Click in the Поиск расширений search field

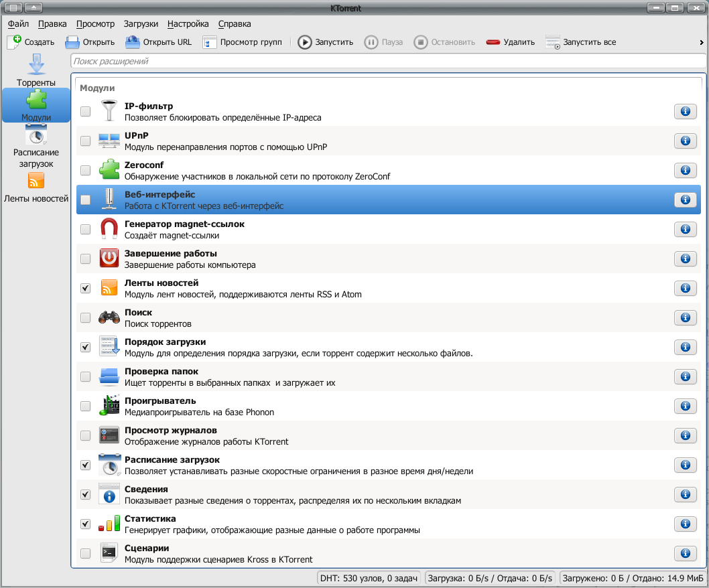388,61
